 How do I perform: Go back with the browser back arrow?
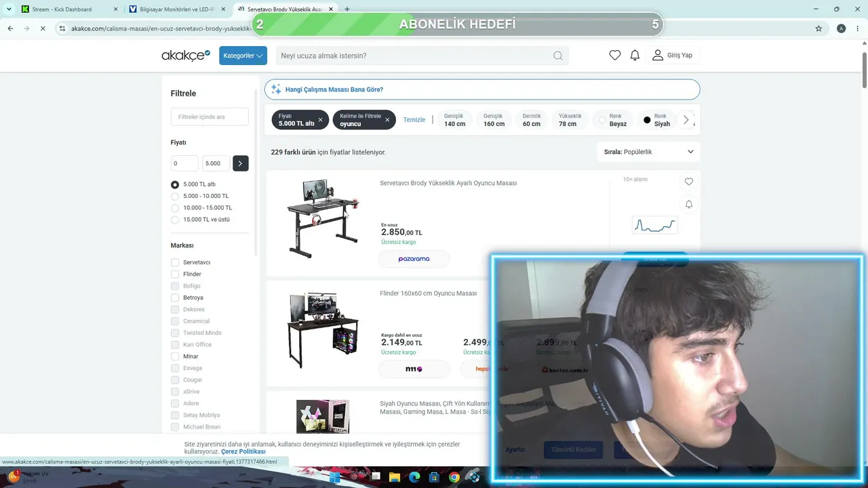coord(10,28)
